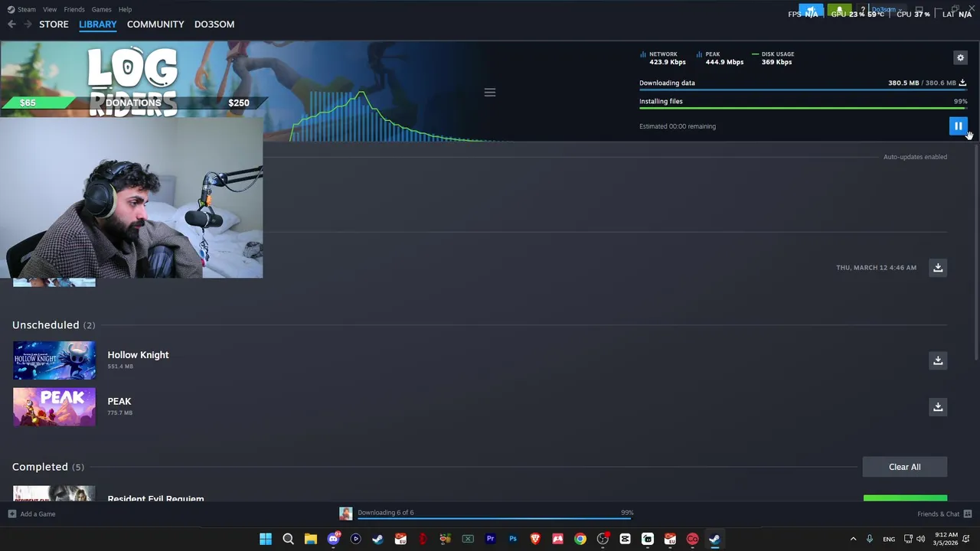
Task: Open Resident Evil Requiem completed entry
Action: (155, 498)
